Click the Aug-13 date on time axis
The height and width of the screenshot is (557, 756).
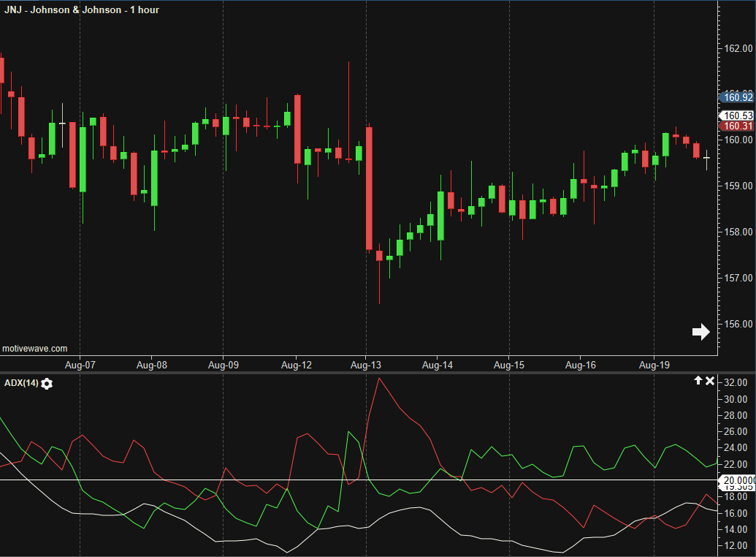point(366,364)
